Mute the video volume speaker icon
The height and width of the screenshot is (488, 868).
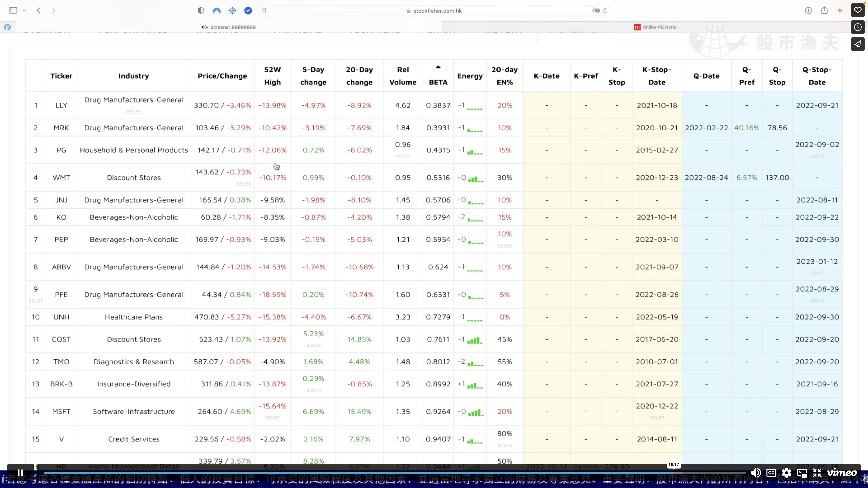coord(756,473)
